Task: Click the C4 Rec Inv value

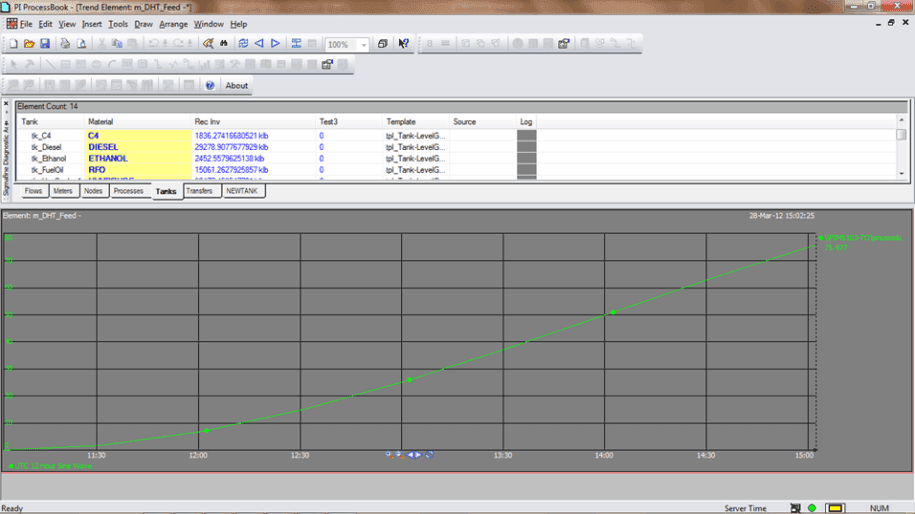Action: click(x=231, y=135)
